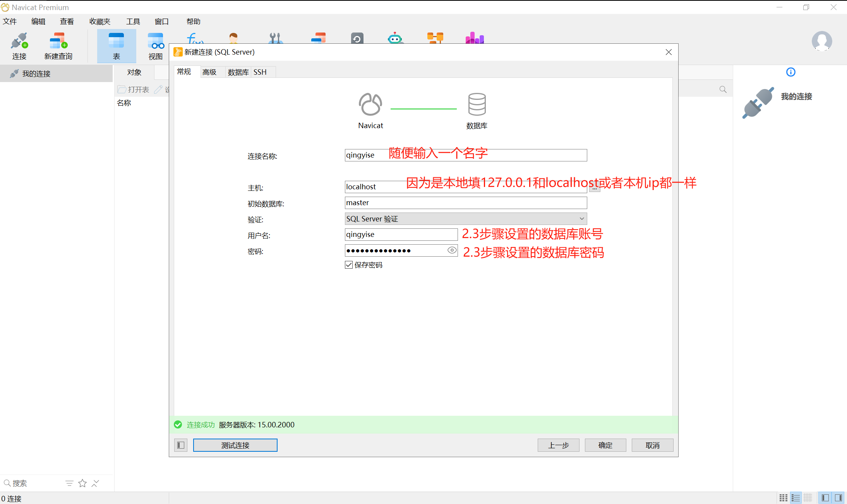Screen dimensions: 847x504
Task: Open the host browse ellipsis button
Action: 595,188
